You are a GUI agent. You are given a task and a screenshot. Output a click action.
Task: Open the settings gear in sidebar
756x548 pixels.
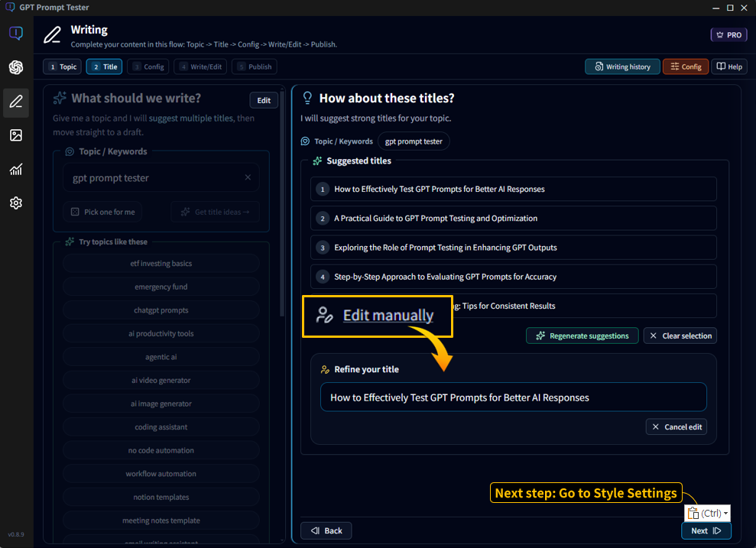click(x=15, y=203)
